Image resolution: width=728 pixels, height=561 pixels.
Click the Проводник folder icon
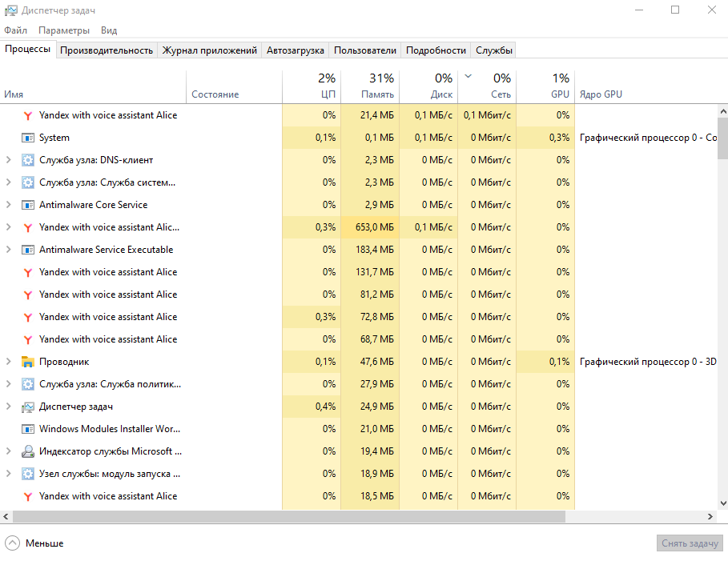tap(28, 362)
